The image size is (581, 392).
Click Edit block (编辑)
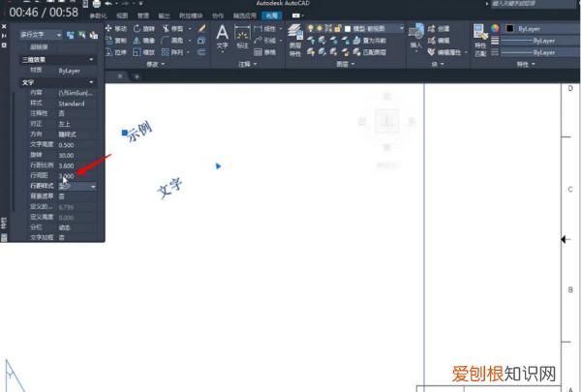(x=439, y=41)
